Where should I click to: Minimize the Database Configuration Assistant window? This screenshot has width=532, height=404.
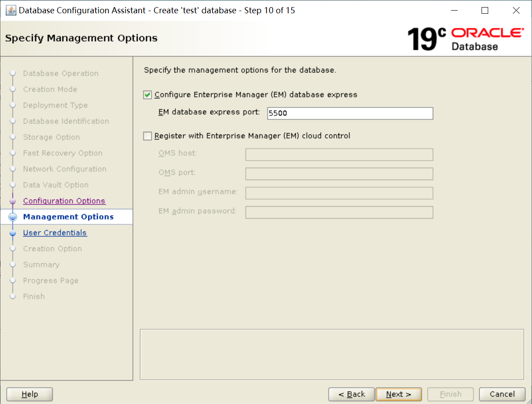454,10
